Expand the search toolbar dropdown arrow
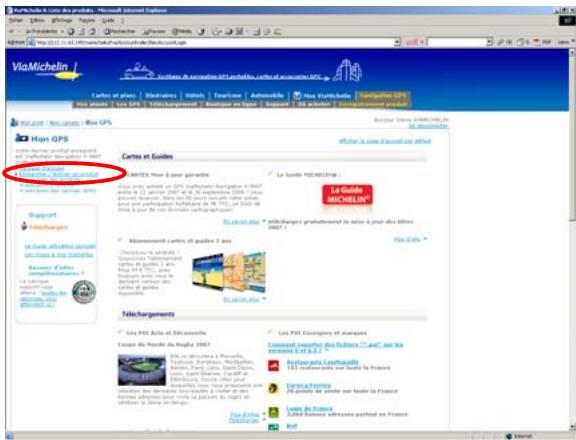This screenshot has height=440, width=576. [x=490, y=43]
